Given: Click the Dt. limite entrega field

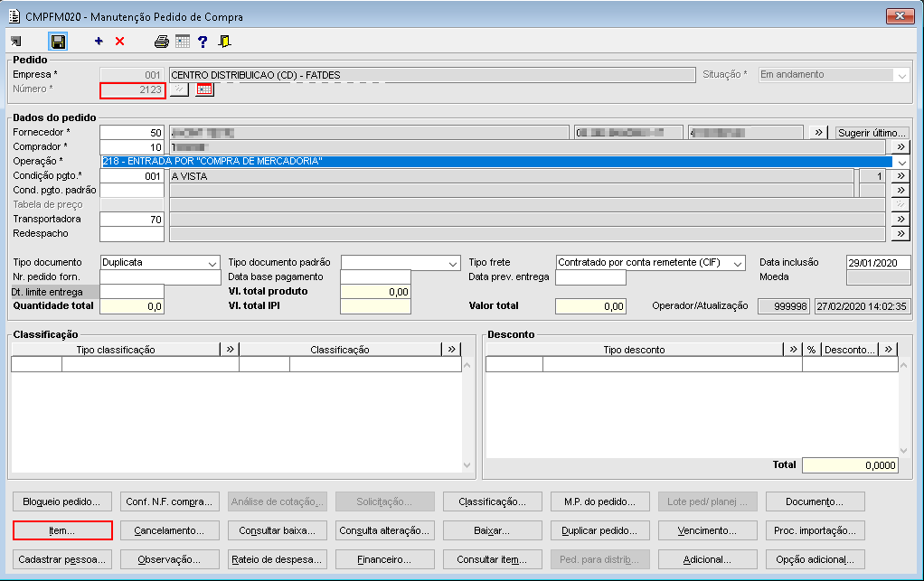Looking at the screenshot, I should (132, 292).
